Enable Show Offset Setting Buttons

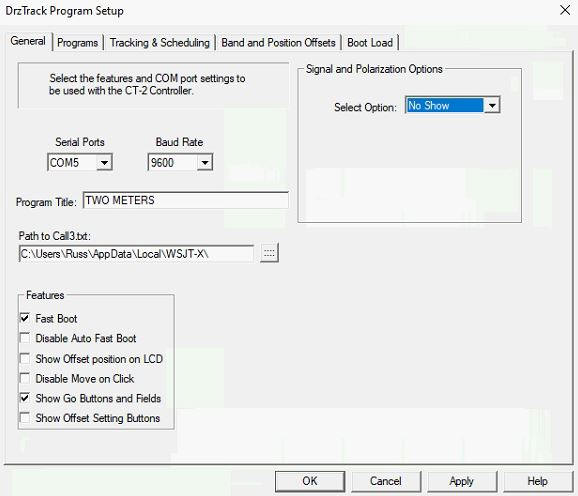tap(25, 418)
